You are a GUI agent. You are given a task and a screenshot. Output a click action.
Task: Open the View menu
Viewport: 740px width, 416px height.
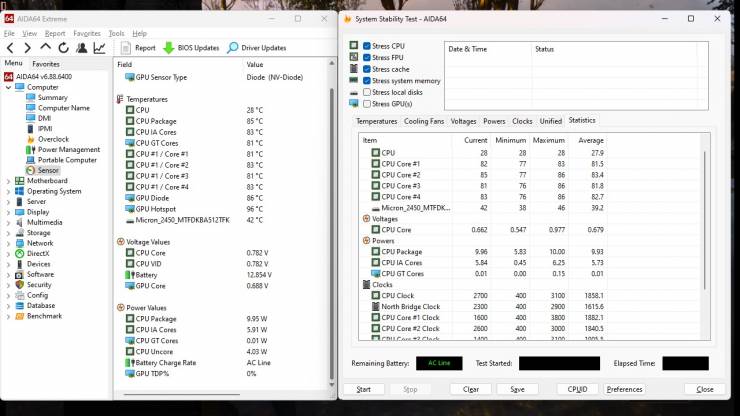coord(29,33)
